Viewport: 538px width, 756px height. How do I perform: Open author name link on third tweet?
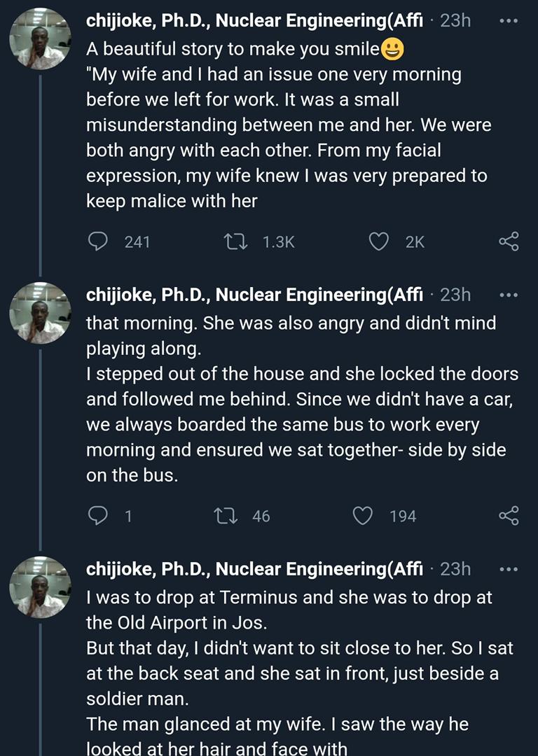pos(255,569)
